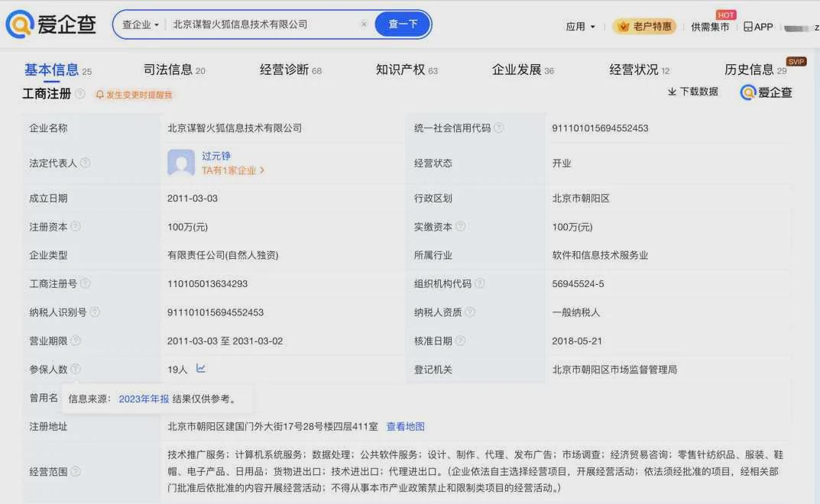This screenshot has height=504, width=820.
Task: Click the bell icon 发生变更时提醒我
Action: click(99, 95)
